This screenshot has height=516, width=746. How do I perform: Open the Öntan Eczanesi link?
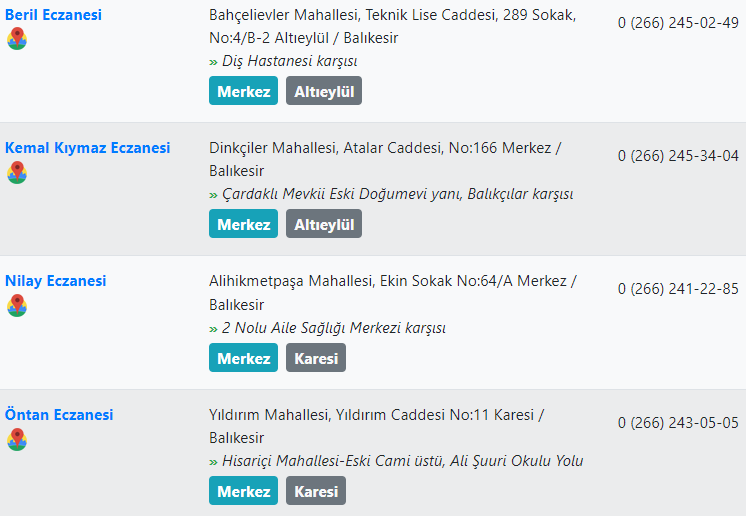click(59, 415)
